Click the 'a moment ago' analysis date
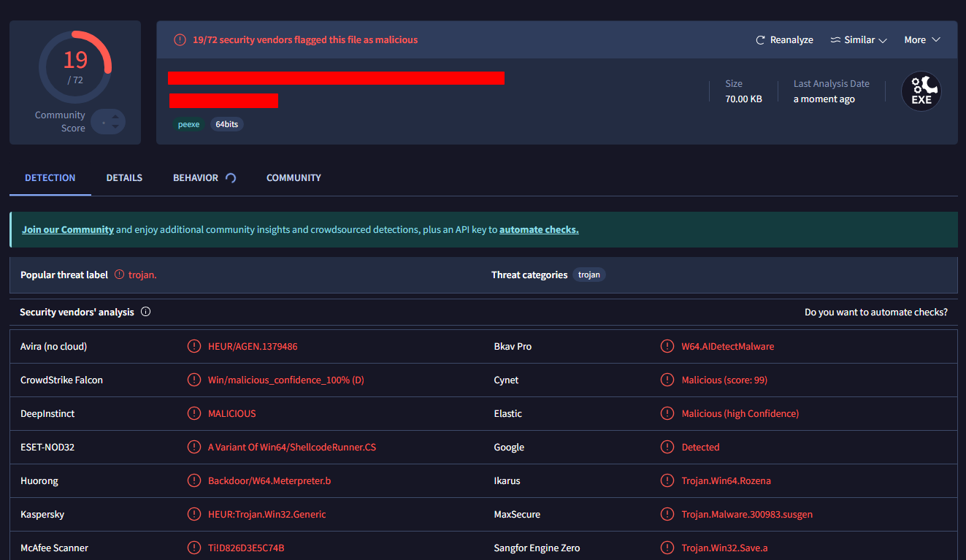This screenshot has width=966, height=560. click(x=824, y=99)
